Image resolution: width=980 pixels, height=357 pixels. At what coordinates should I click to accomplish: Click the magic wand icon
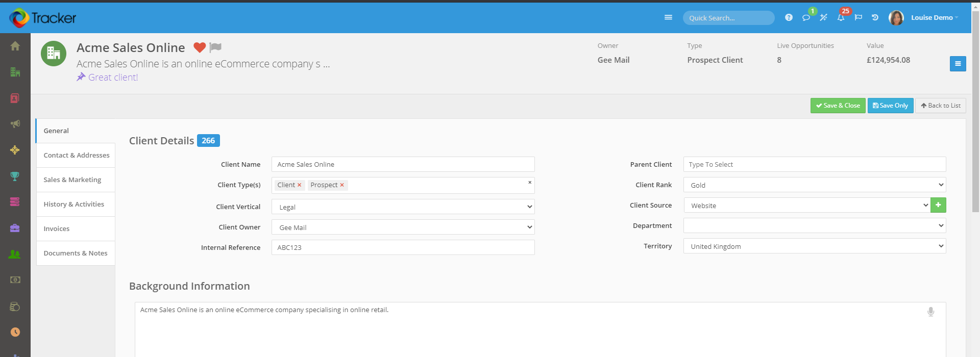tap(823, 18)
